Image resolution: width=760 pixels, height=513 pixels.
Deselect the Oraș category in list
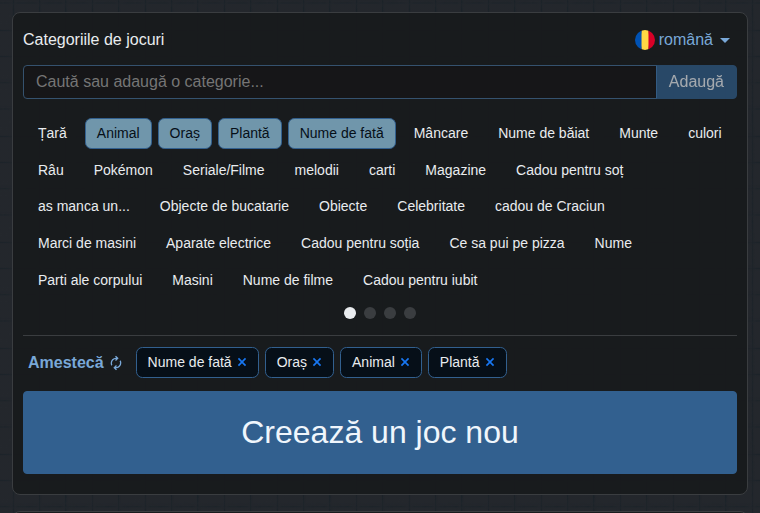pos(185,133)
